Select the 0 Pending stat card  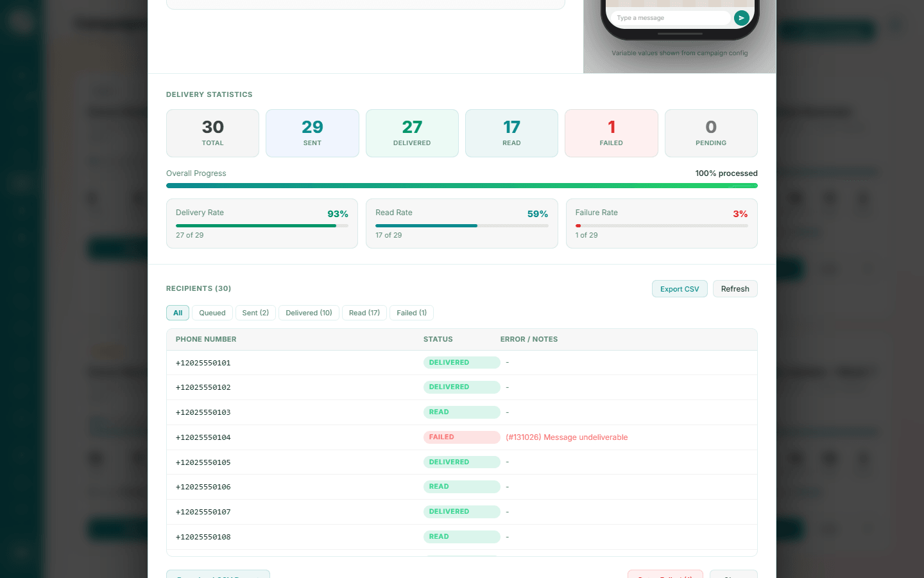(711, 133)
